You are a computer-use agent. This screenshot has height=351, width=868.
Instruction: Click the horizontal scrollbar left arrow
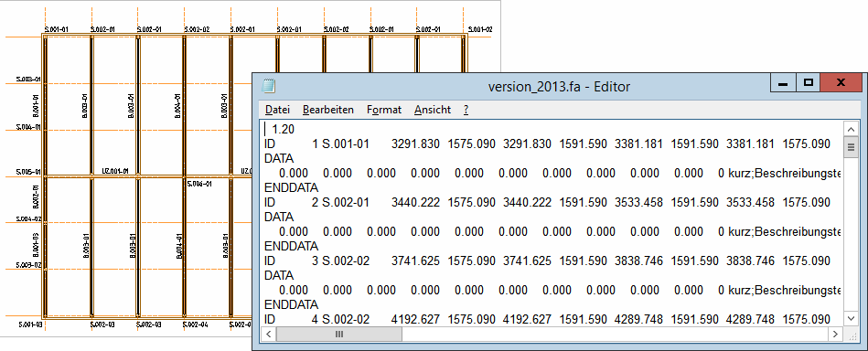[x=269, y=334]
